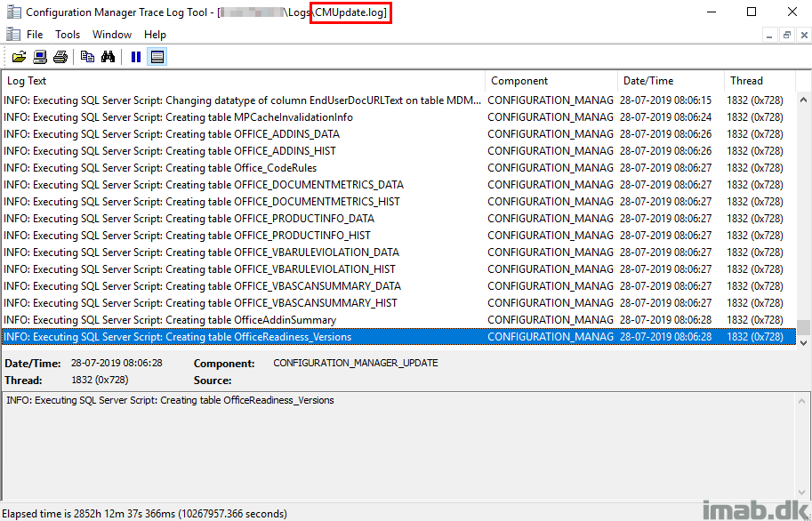The width and height of the screenshot is (812, 521).
Task: Open the Window menu
Action: point(112,35)
